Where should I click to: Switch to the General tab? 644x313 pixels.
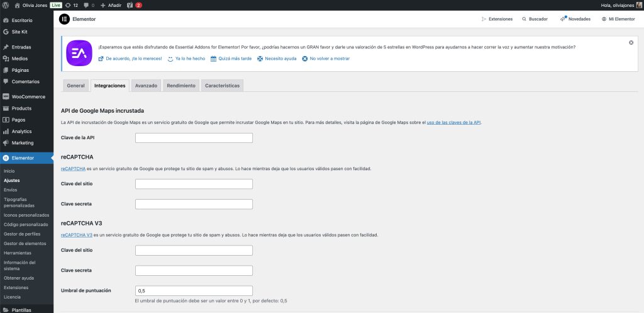click(75, 86)
